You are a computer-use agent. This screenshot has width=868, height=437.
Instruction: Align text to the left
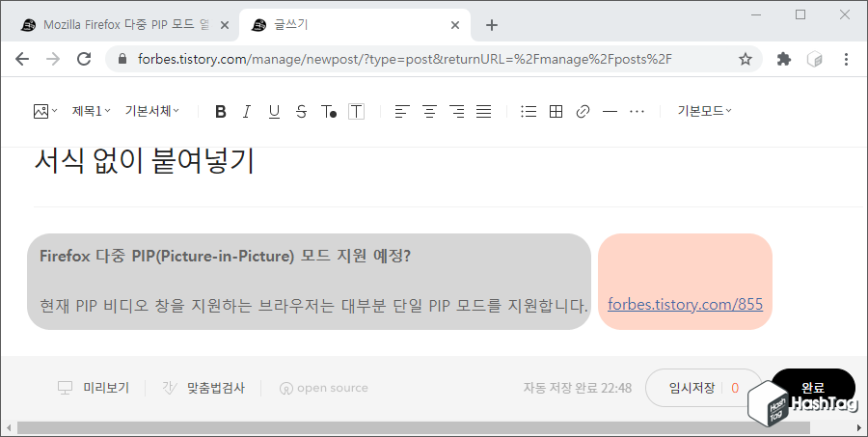click(x=402, y=112)
